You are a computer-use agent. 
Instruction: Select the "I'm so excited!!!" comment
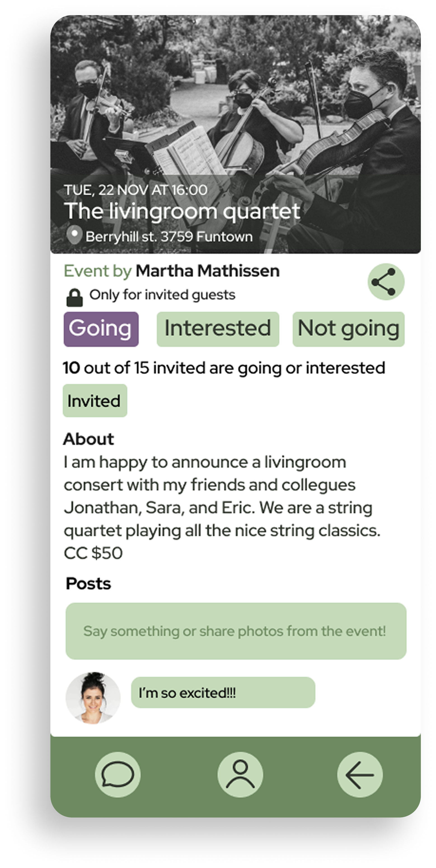click(223, 693)
